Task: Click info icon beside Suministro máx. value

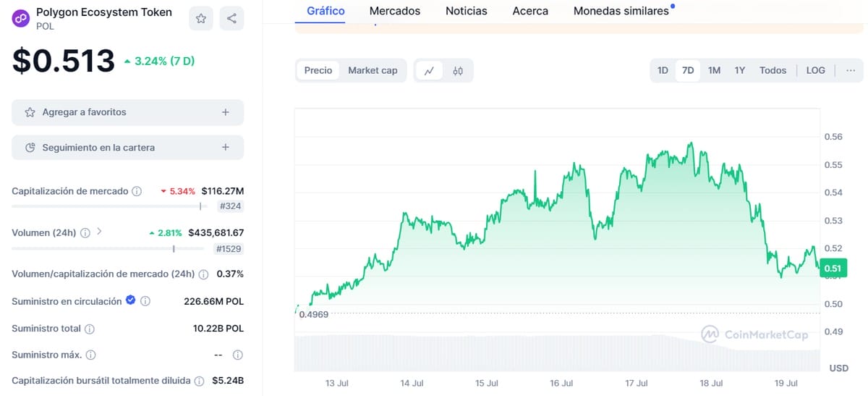Action: 237,355
